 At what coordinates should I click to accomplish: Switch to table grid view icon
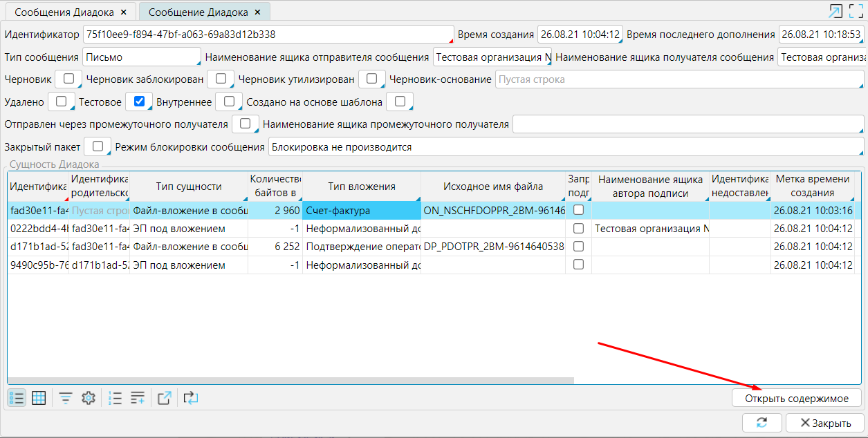click(x=39, y=398)
